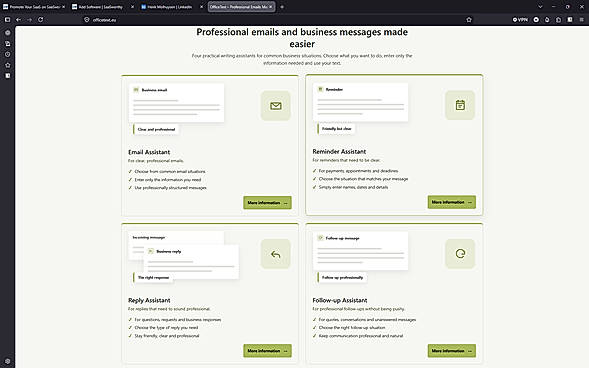Image resolution: width=589 pixels, height=368 pixels.
Task: Click the 'Clear and professional' label tag
Action: click(x=156, y=130)
